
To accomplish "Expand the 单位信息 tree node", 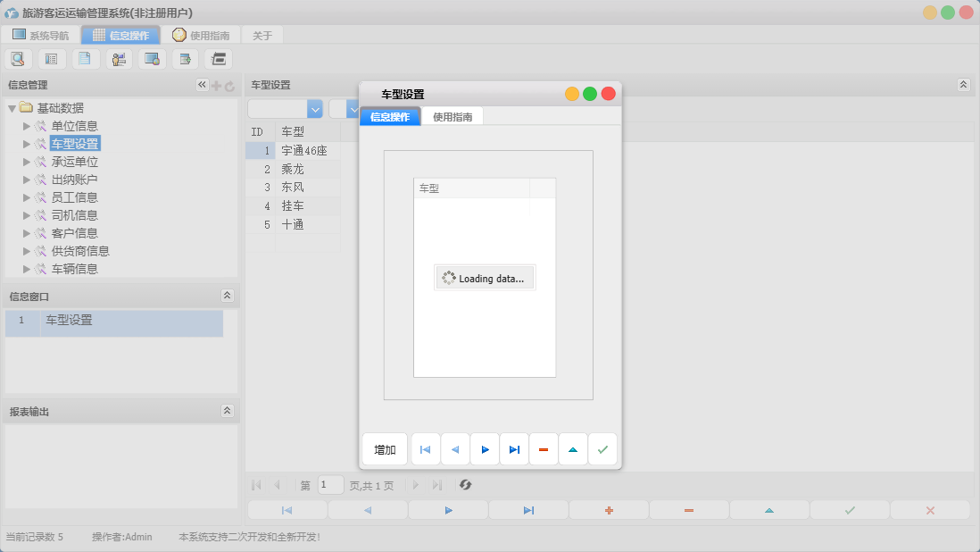I will [27, 126].
